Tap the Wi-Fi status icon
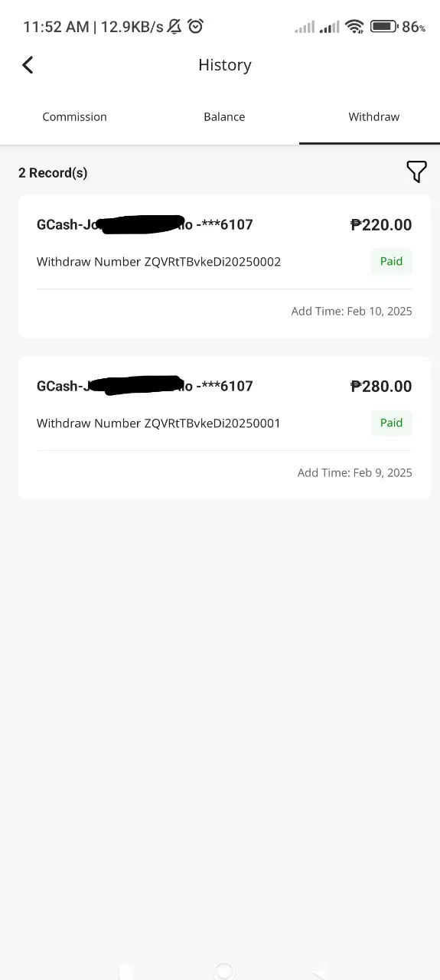 [354, 27]
